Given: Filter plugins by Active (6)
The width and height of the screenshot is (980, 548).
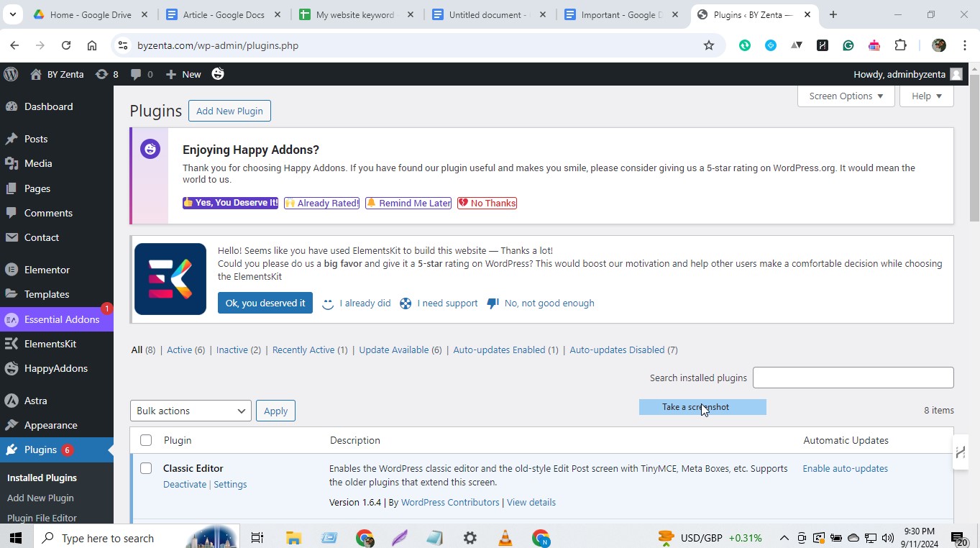Looking at the screenshot, I should (186, 350).
